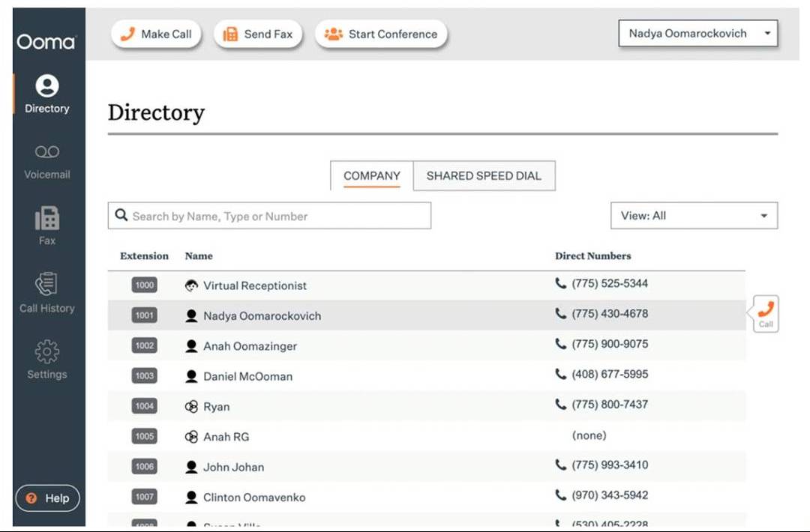Viewport: 810px width, 532px height.
Task: Click the person icon beside Anah Oomazinger
Action: coord(192,345)
